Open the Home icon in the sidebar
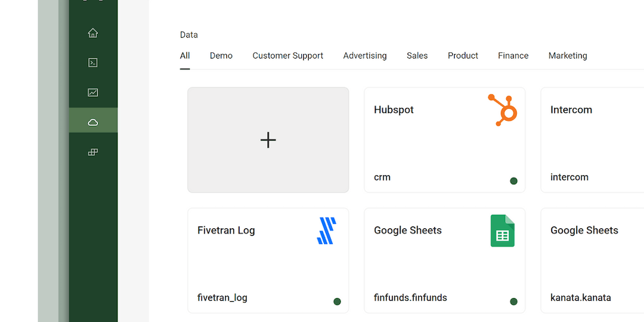Image resolution: width=644 pixels, height=322 pixels. coord(93,33)
